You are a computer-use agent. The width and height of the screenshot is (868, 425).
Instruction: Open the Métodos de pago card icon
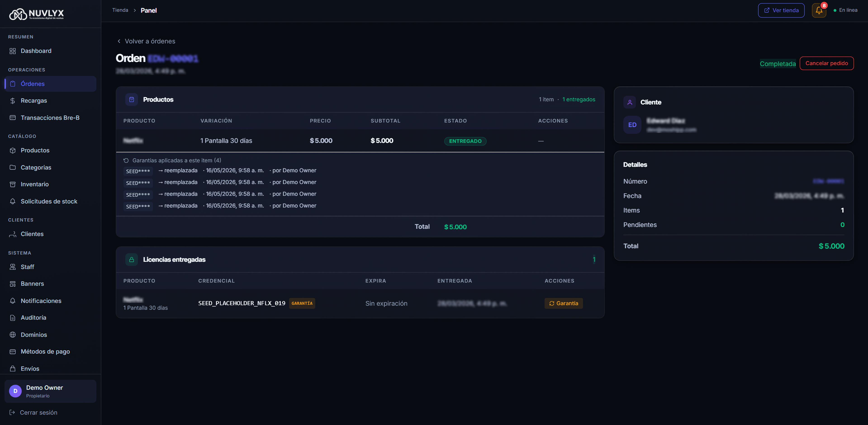[x=12, y=352]
